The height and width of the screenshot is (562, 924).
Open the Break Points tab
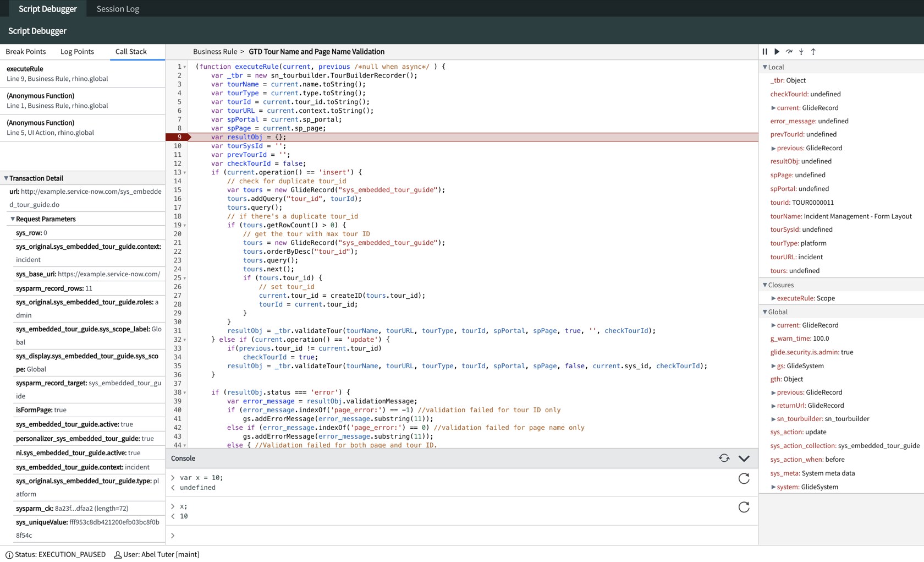point(26,52)
